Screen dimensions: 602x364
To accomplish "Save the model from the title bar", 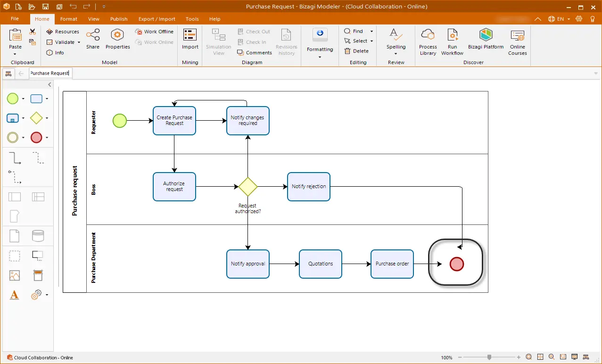I will pyautogui.click(x=45, y=7).
